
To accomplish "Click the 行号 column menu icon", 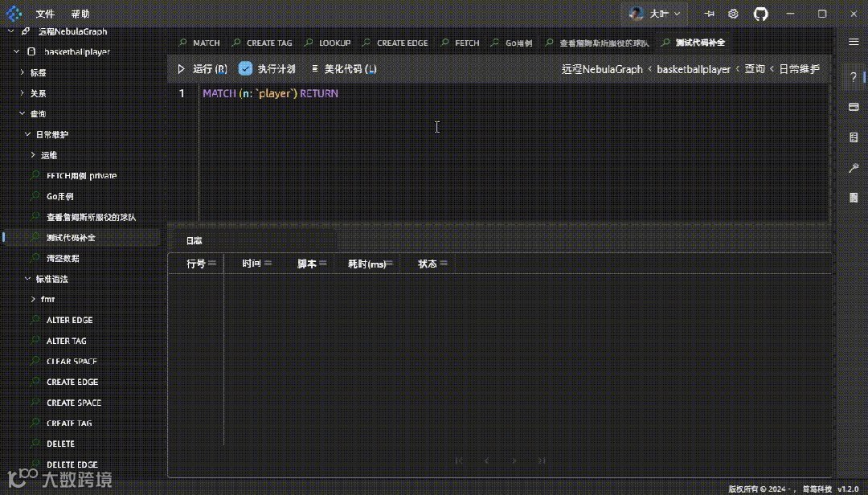I will click(212, 264).
